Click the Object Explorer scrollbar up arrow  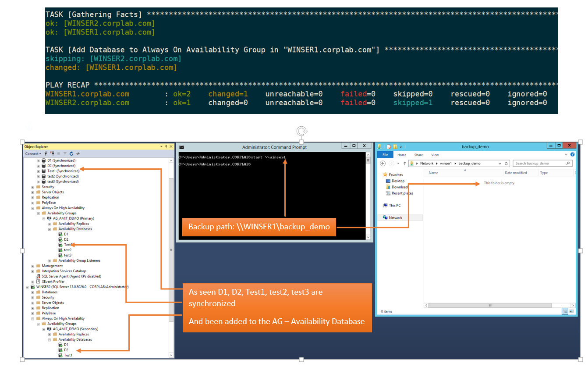[171, 160]
